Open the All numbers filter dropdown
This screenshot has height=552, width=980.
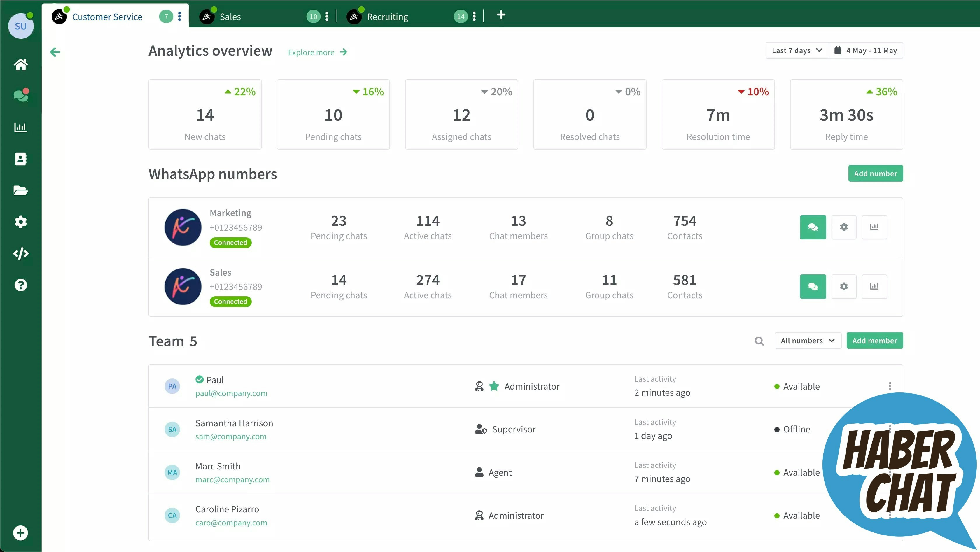point(807,341)
